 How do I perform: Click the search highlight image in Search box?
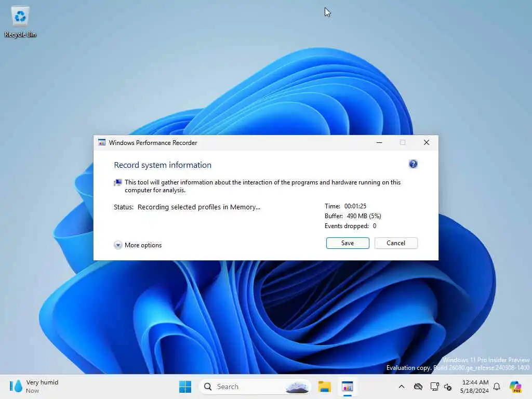pos(297,387)
